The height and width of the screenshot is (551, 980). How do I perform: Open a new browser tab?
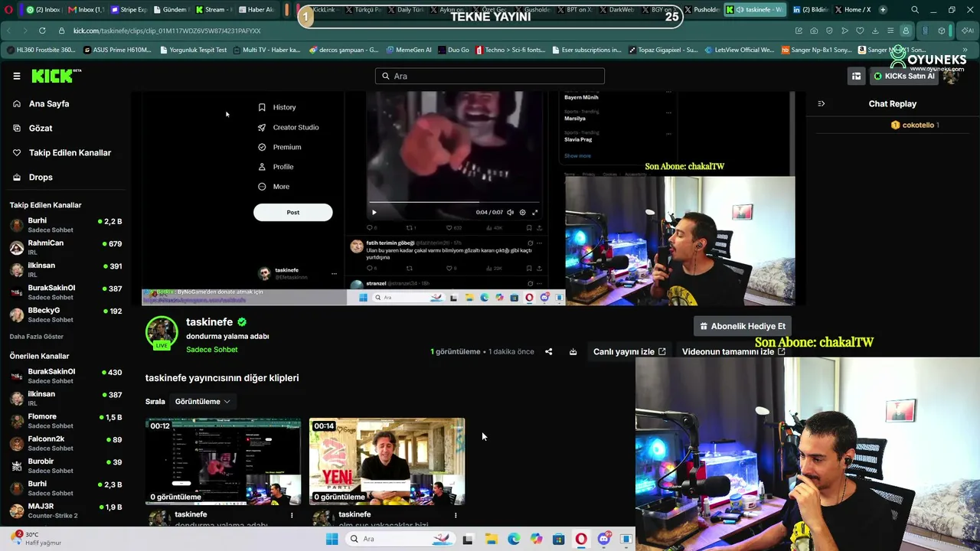coord(883,10)
